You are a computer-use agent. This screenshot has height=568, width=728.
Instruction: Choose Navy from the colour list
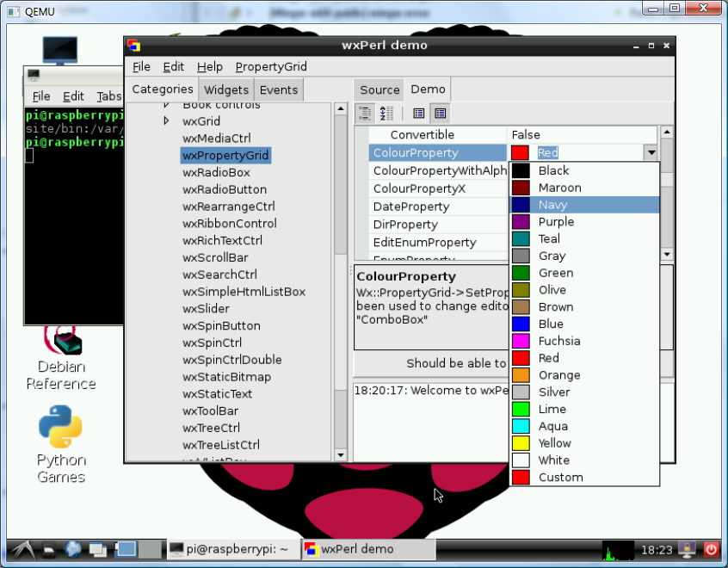tap(584, 205)
